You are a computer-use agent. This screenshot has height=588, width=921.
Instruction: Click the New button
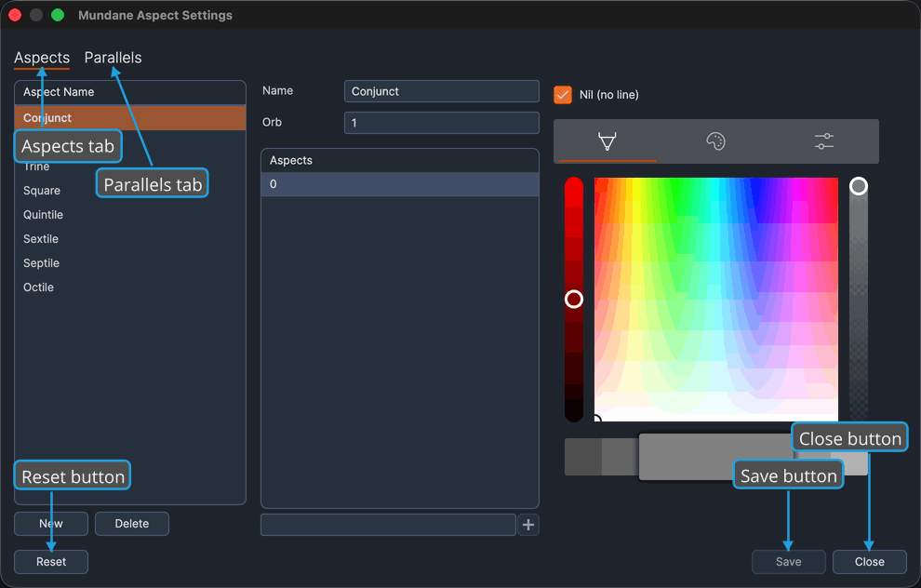(x=51, y=524)
